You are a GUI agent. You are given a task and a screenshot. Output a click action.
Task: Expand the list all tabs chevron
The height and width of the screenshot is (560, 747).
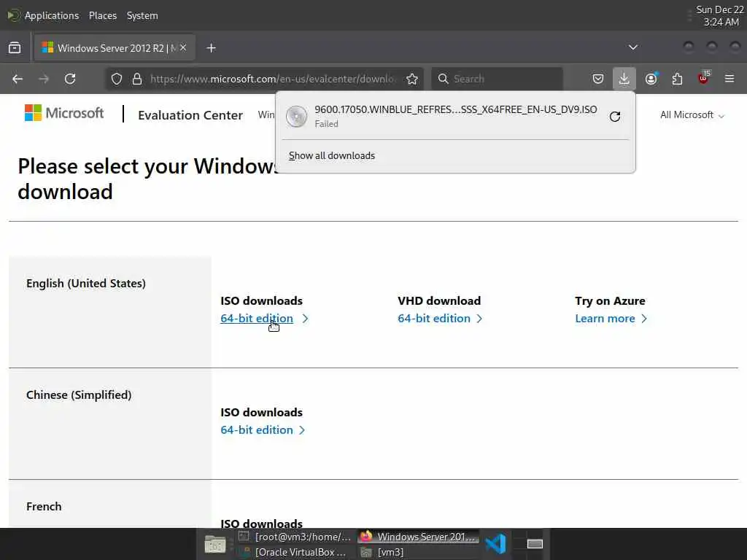[632, 47]
